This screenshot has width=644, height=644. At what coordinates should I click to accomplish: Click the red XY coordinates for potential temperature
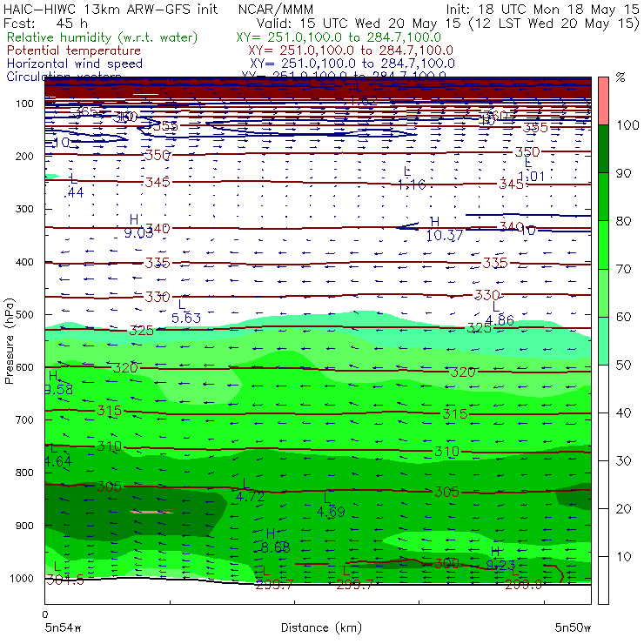pyautogui.click(x=351, y=50)
